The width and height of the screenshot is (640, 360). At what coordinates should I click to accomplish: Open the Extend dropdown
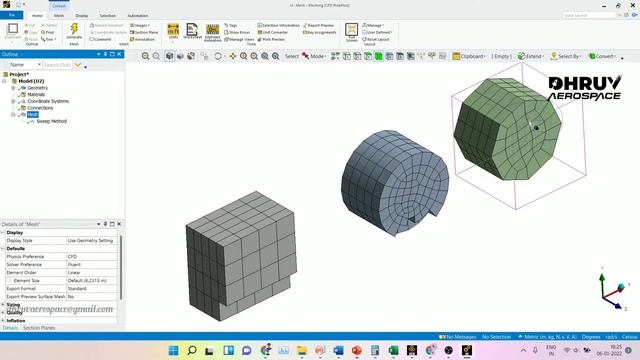(x=531, y=56)
